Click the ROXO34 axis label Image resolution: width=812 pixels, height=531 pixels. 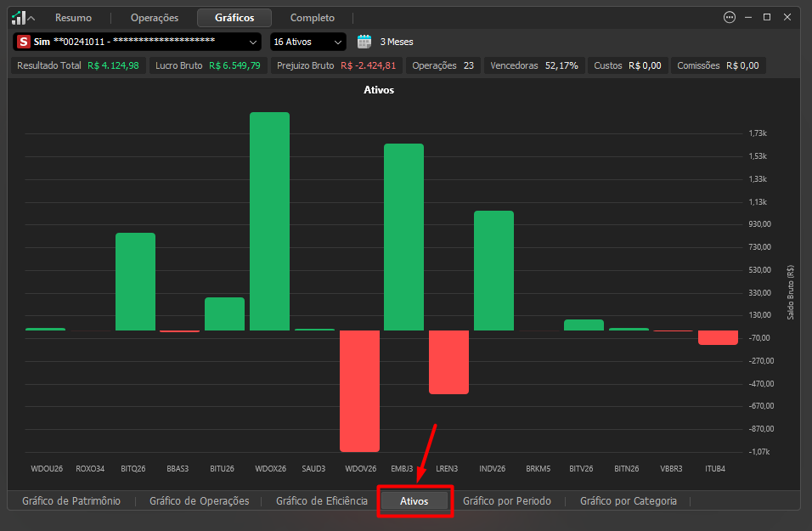(x=90, y=469)
